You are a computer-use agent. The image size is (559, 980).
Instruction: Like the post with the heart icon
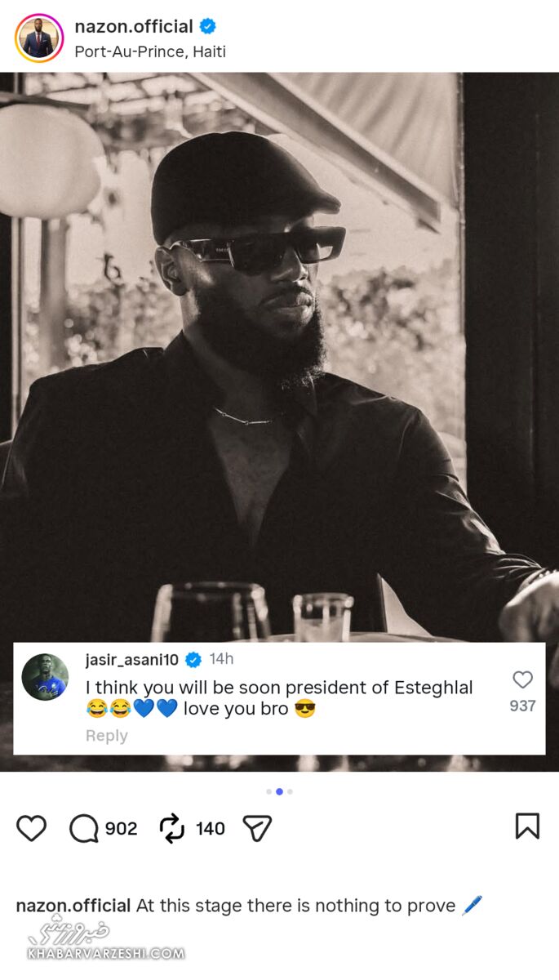[32, 828]
